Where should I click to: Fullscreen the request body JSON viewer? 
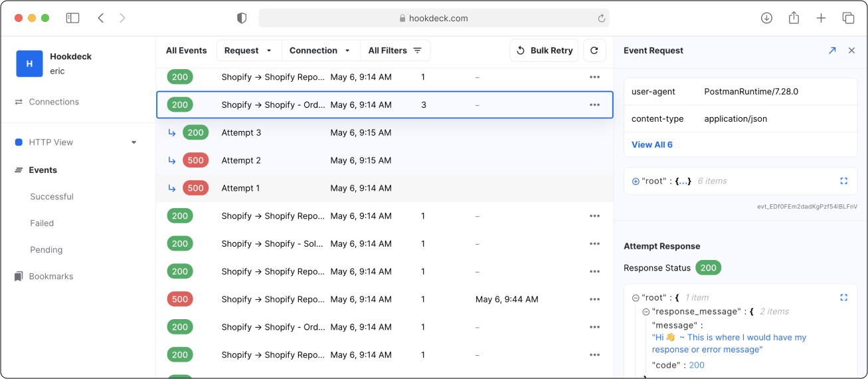click(x=843, y=181)
